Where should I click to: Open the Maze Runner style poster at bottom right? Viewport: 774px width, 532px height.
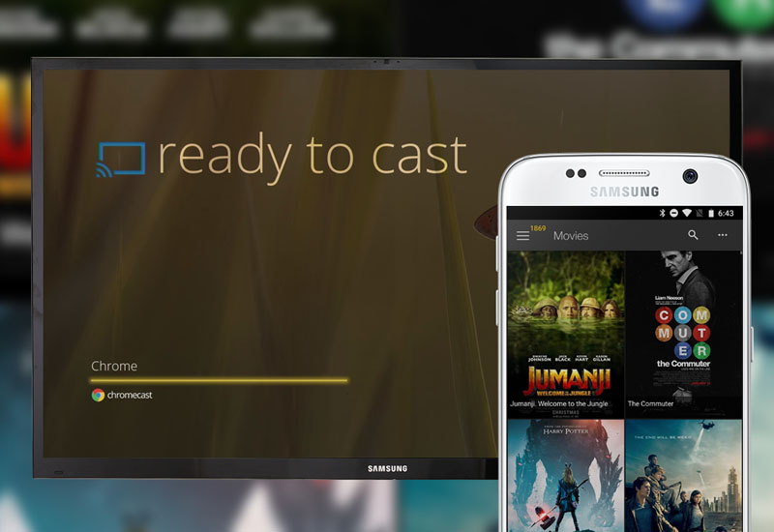[684, 476]
